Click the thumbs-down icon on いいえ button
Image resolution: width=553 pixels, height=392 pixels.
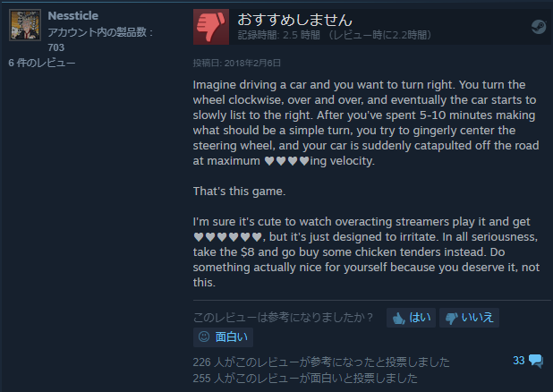pos(451,319)
